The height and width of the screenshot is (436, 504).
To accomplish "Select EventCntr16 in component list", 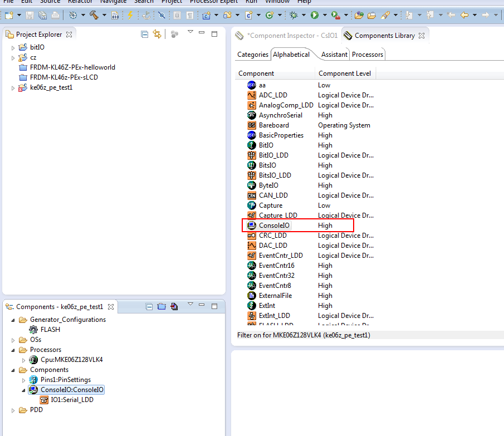I will (x=276, y=266).
